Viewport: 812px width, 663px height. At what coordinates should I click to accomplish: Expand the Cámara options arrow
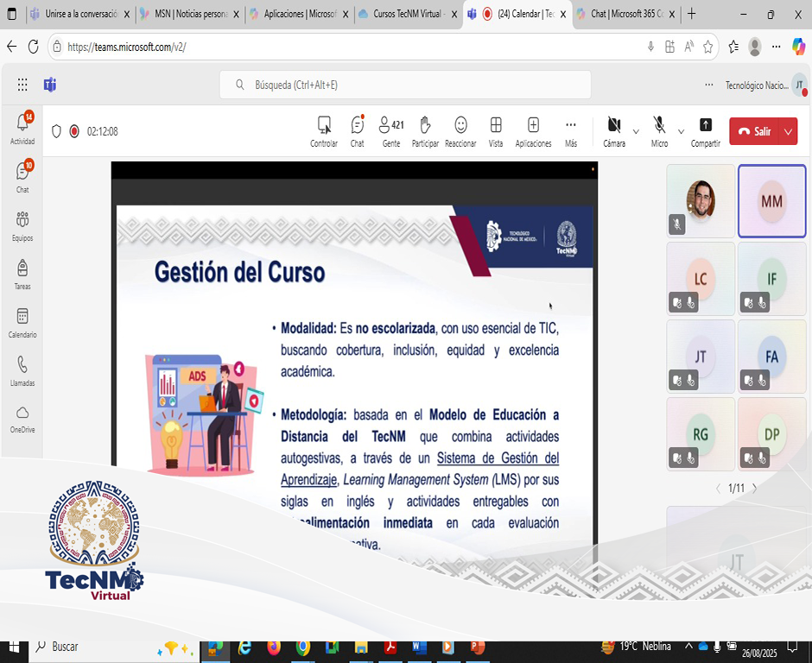(x=636, y=131)
